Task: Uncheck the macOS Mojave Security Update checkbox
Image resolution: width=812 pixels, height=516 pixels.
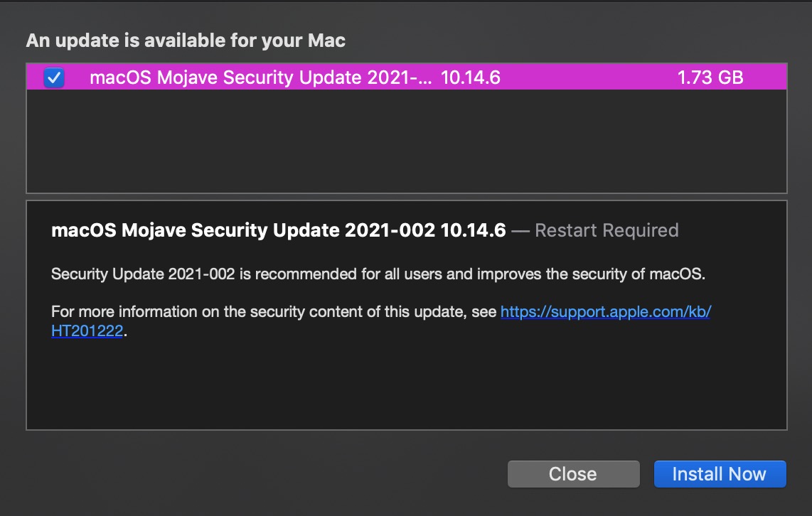Action: (54, 77)
